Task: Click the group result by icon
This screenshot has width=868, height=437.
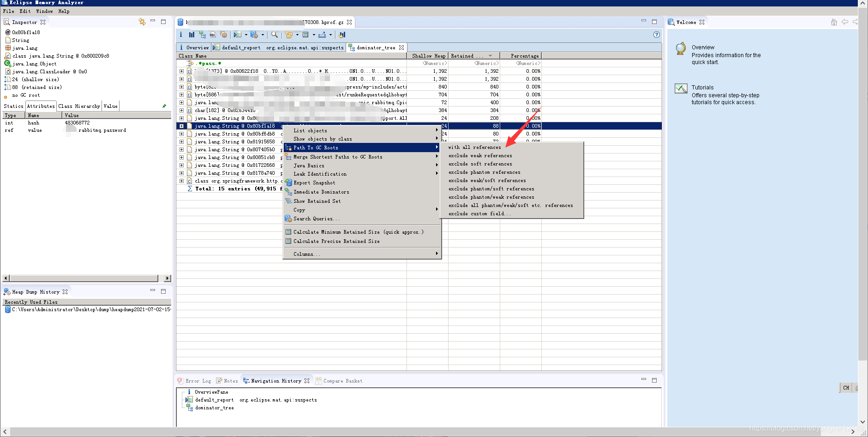Action: point(289,35)
